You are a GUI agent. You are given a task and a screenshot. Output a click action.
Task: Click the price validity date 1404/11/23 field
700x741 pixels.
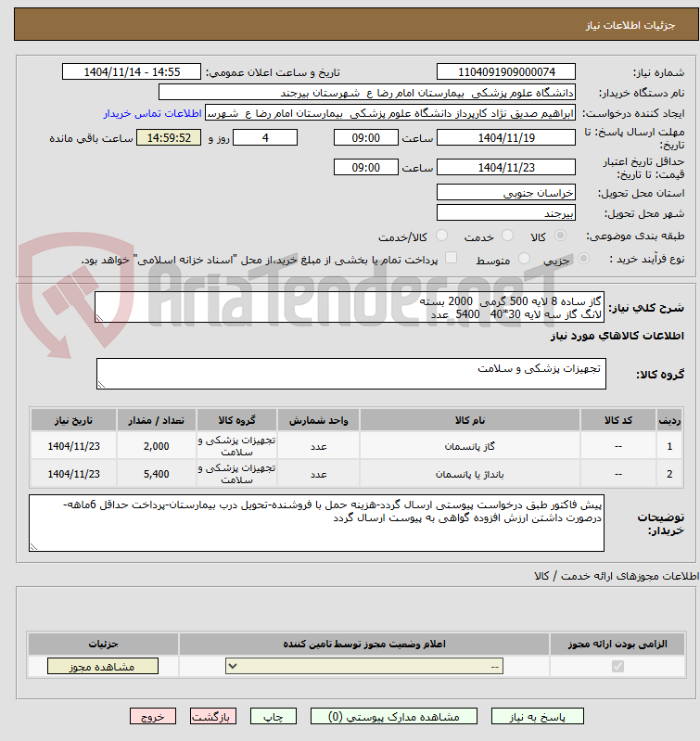(506, 167)
